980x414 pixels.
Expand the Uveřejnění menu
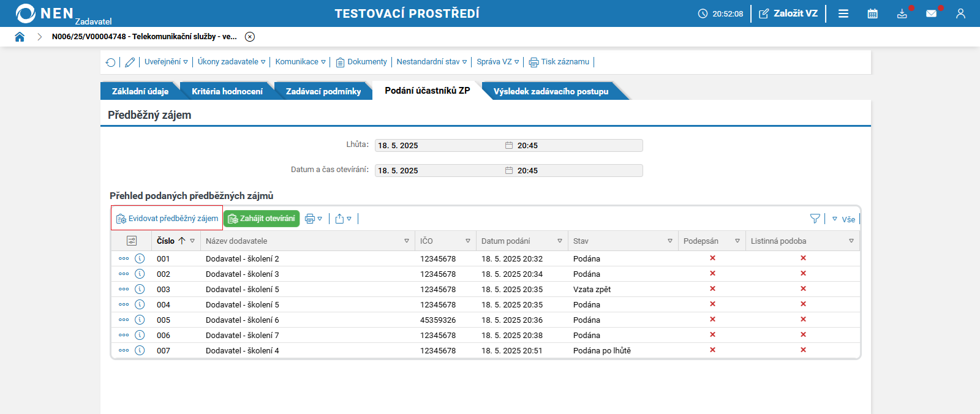click(x=166, y=62)
